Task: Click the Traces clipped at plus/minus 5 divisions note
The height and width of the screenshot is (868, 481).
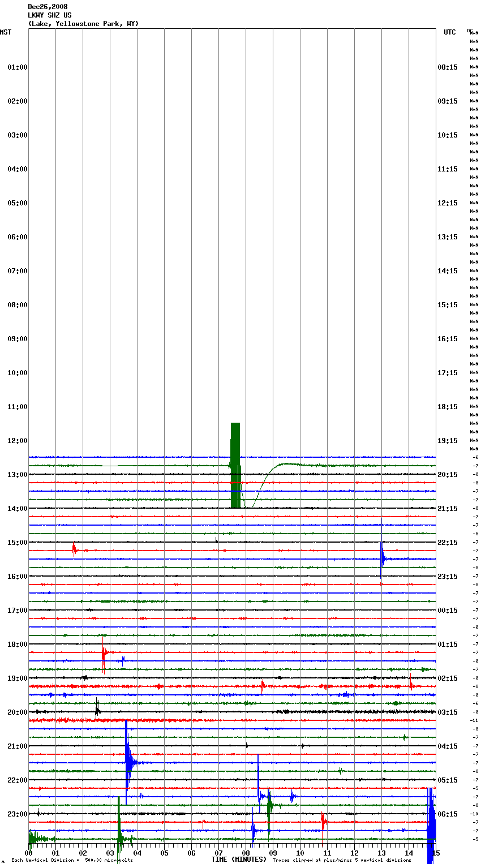Action: (x=342, y=861)
